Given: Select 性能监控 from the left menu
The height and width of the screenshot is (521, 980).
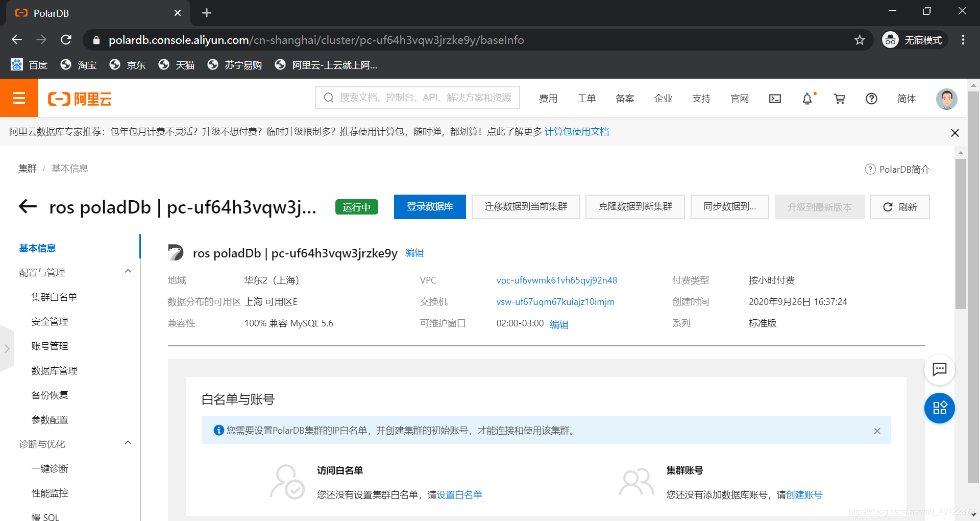Looking at the screenshot, I should [x=50, y=492].
